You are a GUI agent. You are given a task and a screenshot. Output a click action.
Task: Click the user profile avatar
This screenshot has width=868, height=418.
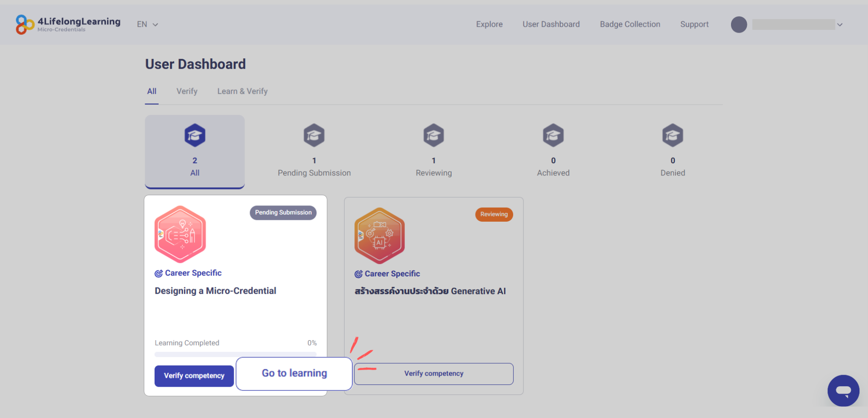point(739,24)
